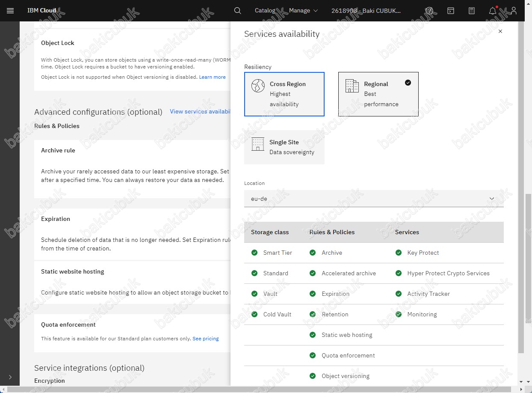The width and height of the screenshot is (532, 393).
Task: Open the notifications bell icon
Action: 493,11
